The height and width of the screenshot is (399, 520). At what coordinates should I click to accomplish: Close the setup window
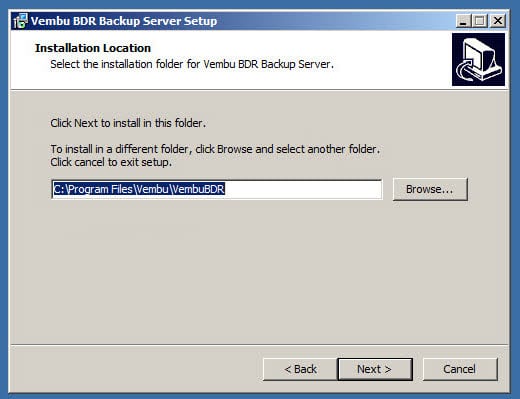(498, 21)
